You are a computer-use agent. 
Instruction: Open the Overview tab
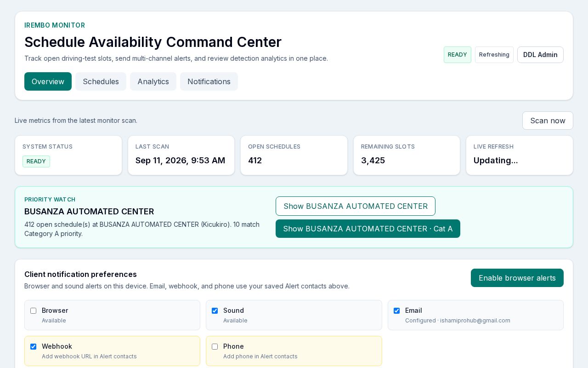point(48,81)
